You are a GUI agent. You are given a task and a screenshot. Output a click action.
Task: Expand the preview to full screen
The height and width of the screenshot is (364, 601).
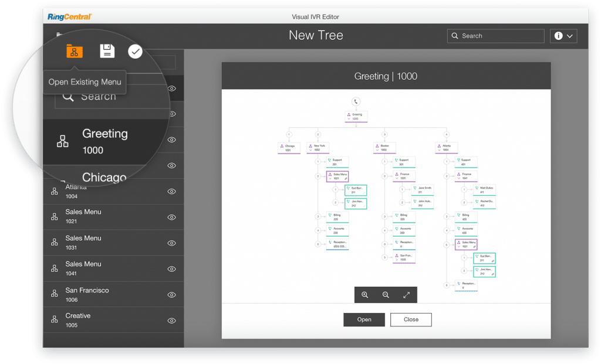[406, 295]
